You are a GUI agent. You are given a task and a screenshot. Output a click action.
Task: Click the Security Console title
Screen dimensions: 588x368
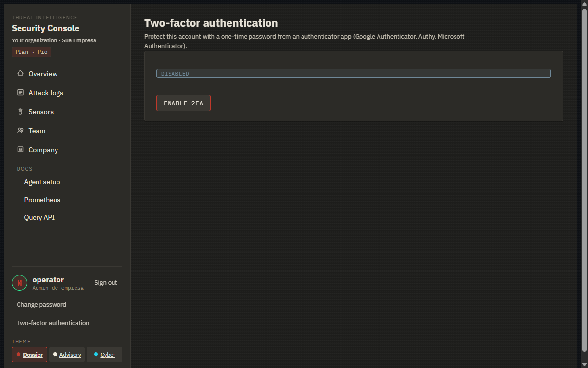click(x=45, y=28)
